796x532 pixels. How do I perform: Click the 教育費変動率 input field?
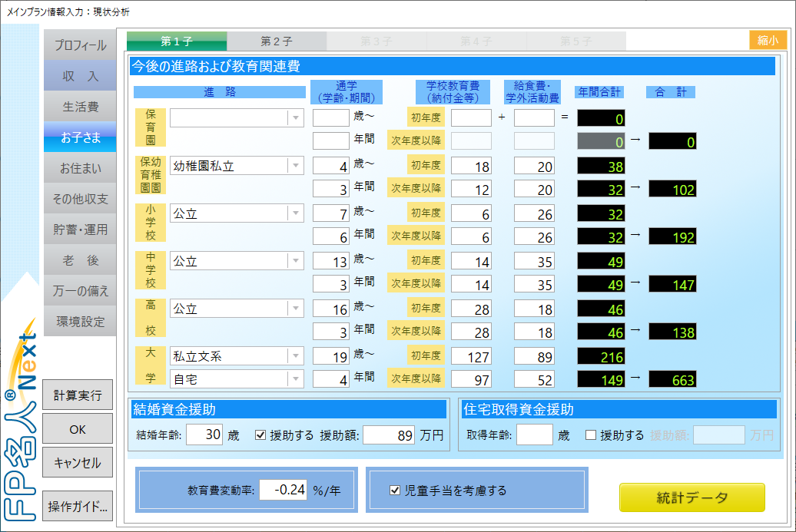pyautogui.click(x=283, y=490)
